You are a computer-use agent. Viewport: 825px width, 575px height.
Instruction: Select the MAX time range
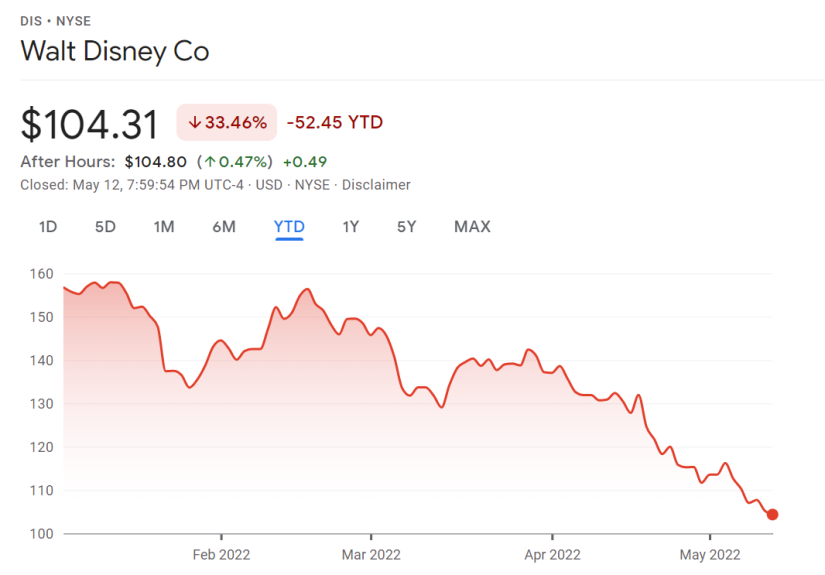coord(472,227)
